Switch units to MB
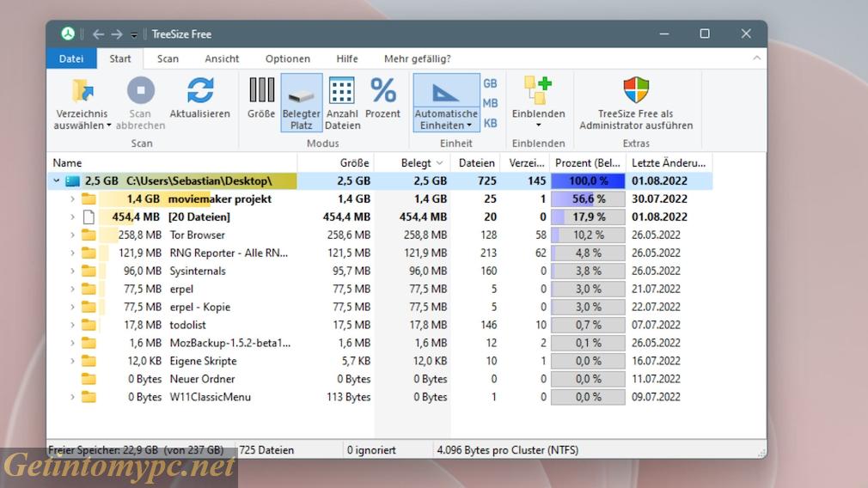 pyautogui.click(x=490, y=103)
